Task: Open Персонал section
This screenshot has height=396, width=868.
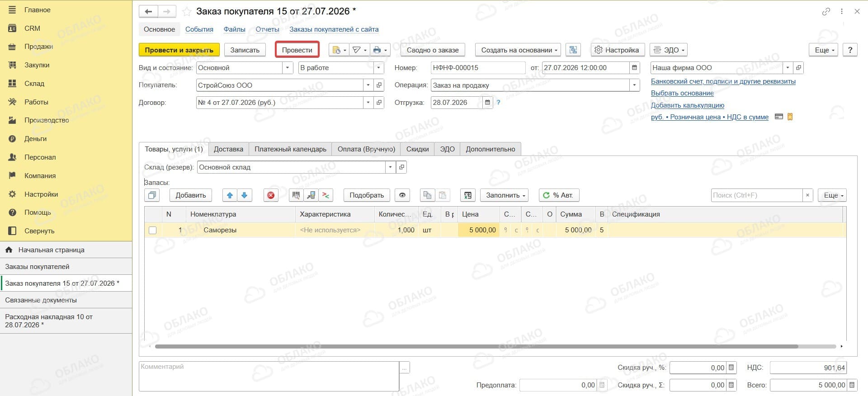Action: (40, 157)
